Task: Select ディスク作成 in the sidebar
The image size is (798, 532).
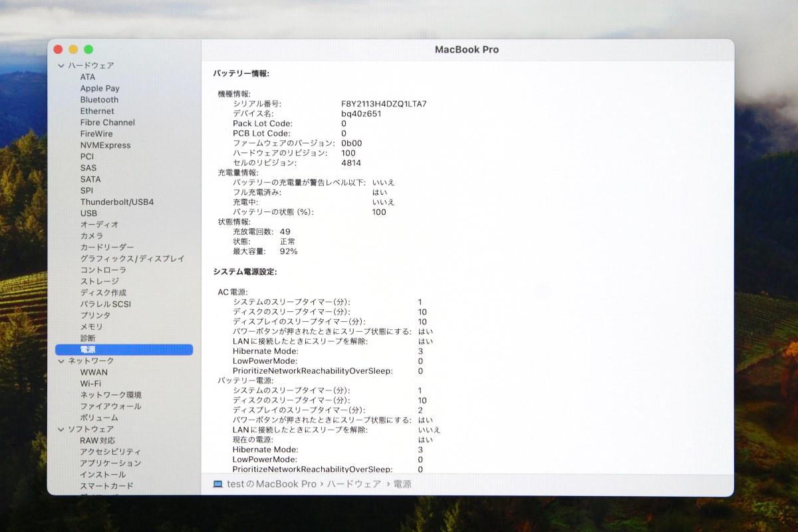Action: (103, 292)
